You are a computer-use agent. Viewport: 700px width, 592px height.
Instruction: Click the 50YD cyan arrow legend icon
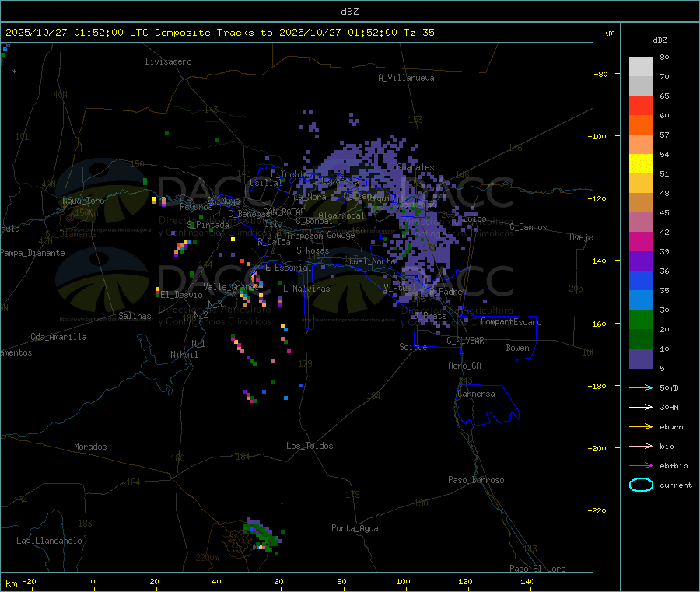click(641, 387)
